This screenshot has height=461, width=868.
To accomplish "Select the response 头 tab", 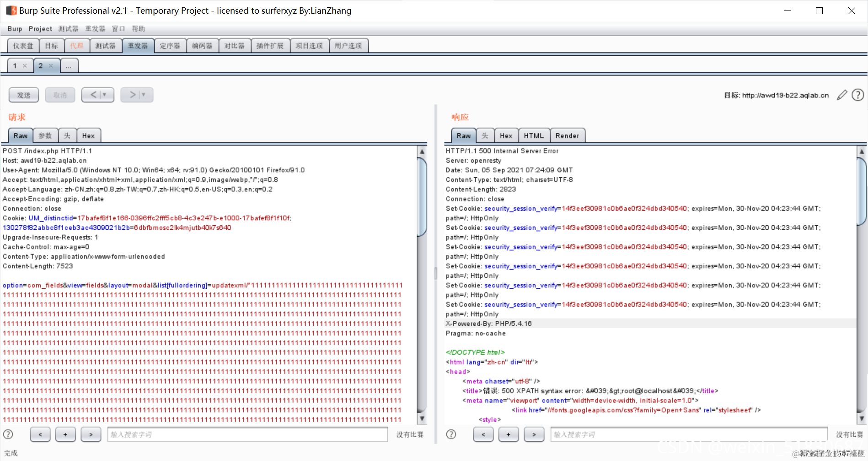I will click(x=485, y=136).
